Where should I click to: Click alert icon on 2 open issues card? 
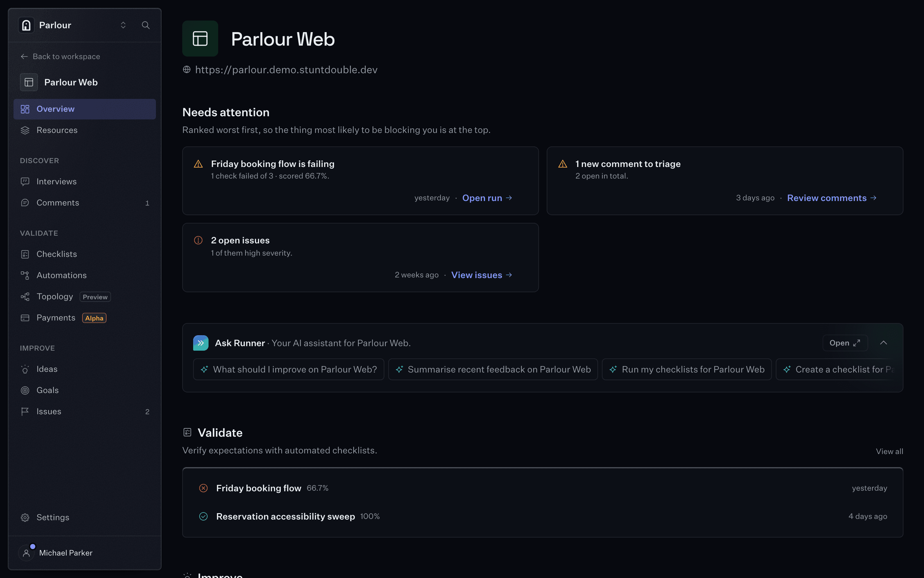coord(198,241)
